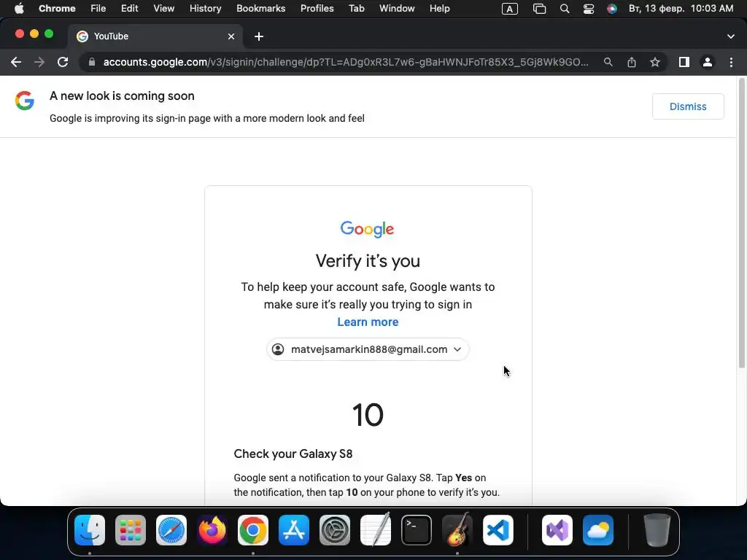Expand the tab search chevron
Screen dimensions: 747x560
point(731,36)
